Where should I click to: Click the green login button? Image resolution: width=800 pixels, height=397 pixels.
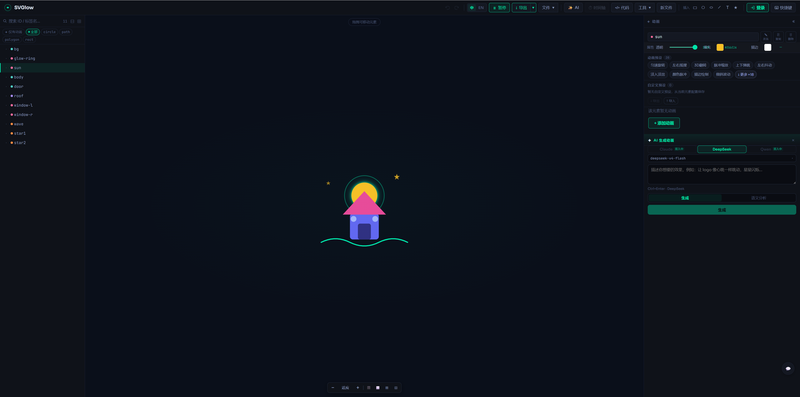[758, 8]
